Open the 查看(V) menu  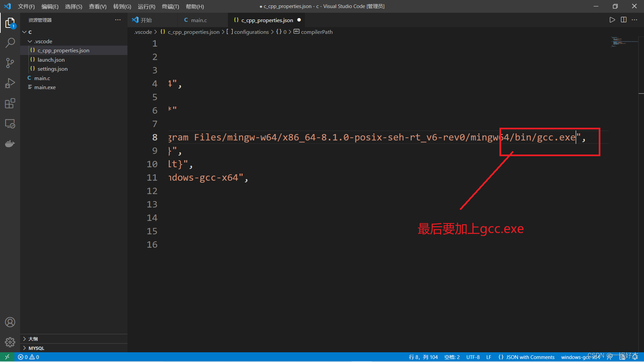[98, 6]
